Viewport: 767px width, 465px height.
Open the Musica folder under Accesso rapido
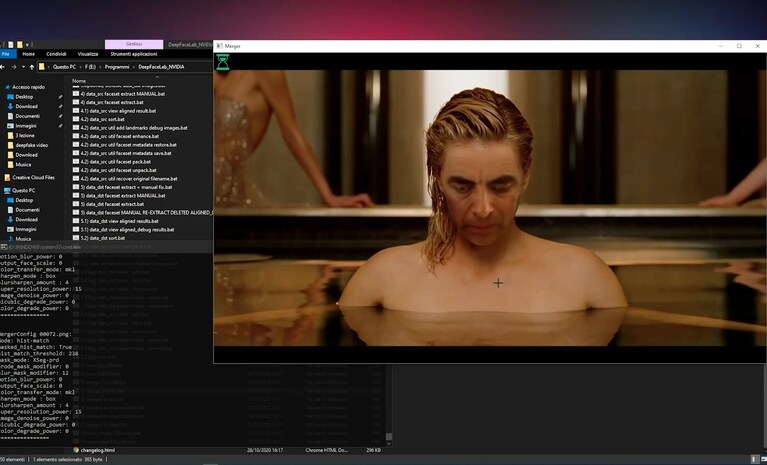pos(23,165)
